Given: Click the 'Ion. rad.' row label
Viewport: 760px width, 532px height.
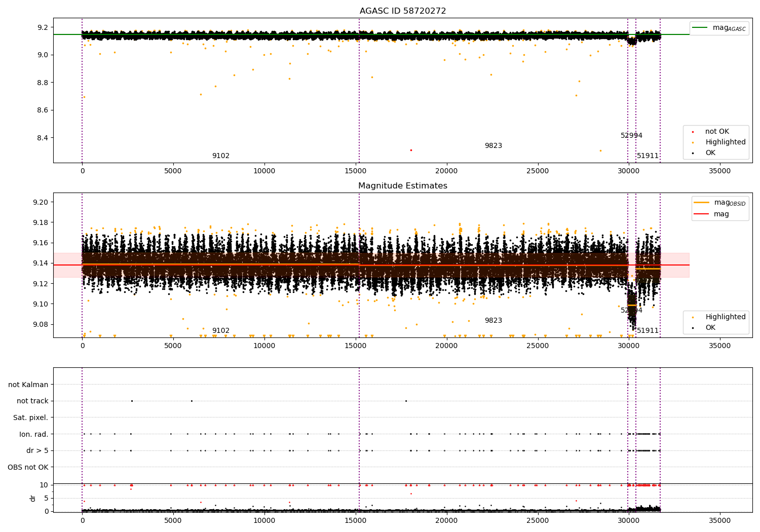Looking at the screenshot, I should 34,434.
